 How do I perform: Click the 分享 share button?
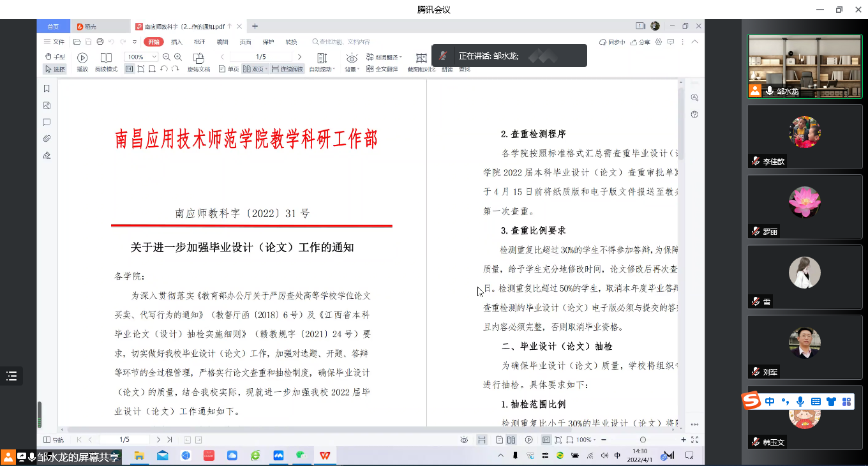(x=640, y=42)
